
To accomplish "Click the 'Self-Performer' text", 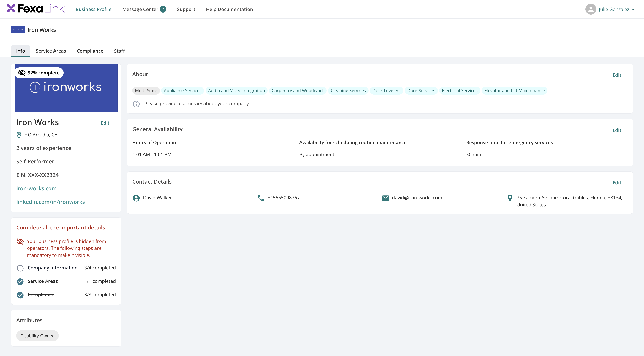I will [35, 161].
